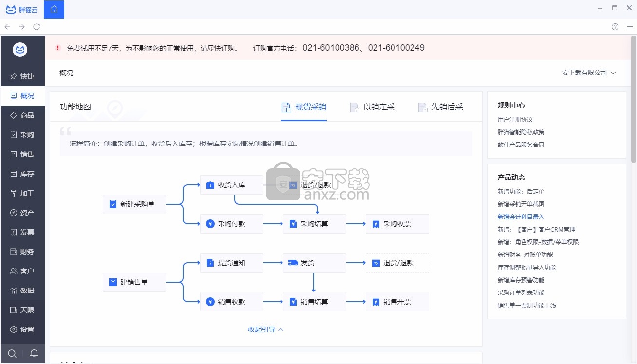
Task: Open 库存调整批量导入功能 news item
Action: coord(526,267)
